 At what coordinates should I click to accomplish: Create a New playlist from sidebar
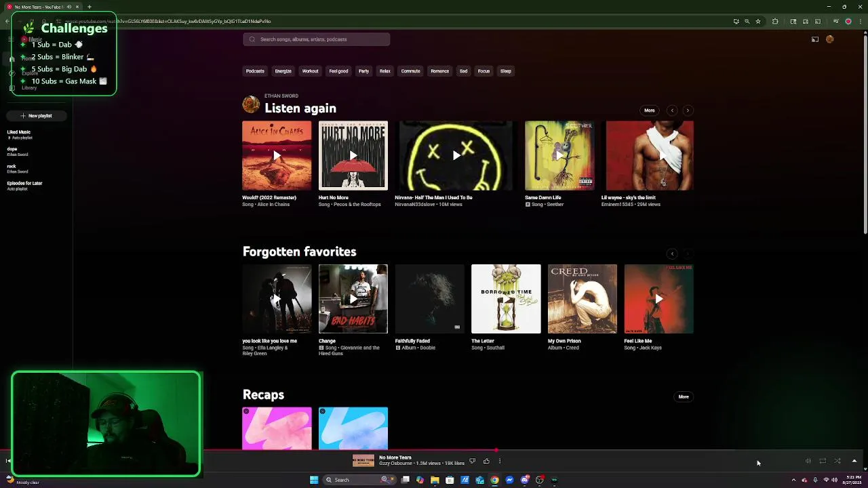tap(37, 116)
